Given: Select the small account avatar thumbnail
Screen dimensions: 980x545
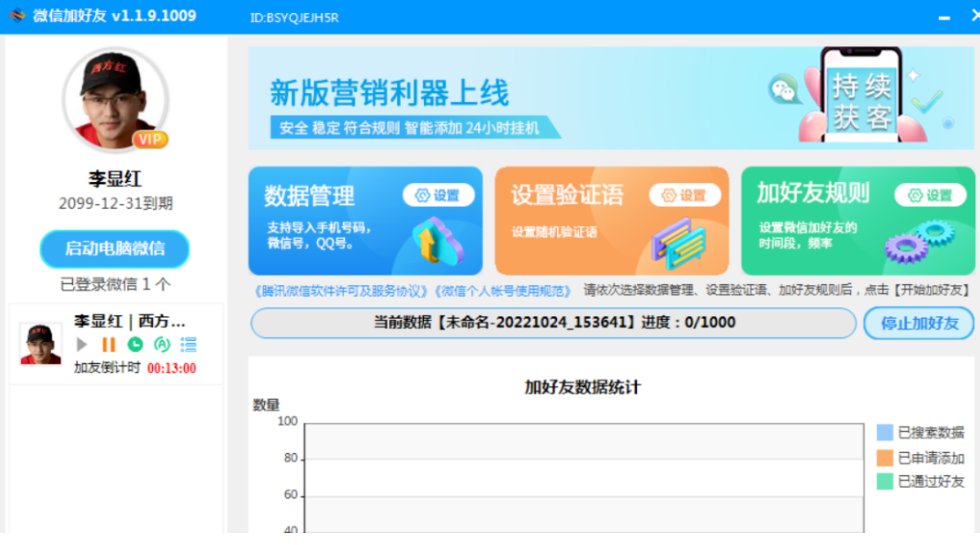Looking at the screenshot, I should (41, 343).
